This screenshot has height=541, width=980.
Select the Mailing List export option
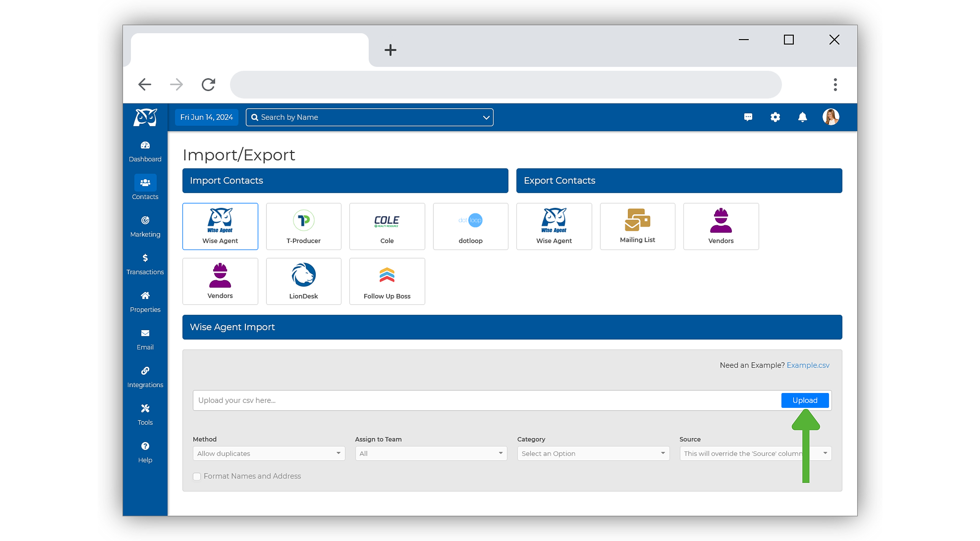pos(637,226)
